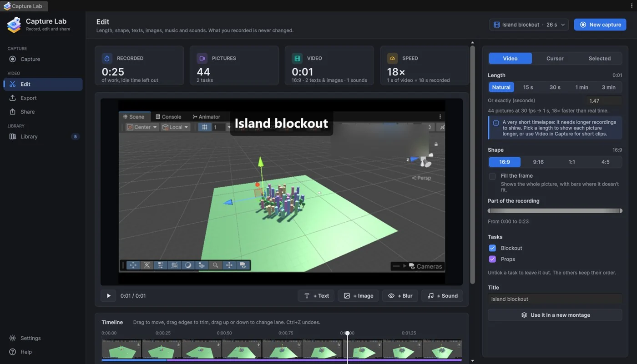Add a blur with + Blur

click(x=400, y=296)
